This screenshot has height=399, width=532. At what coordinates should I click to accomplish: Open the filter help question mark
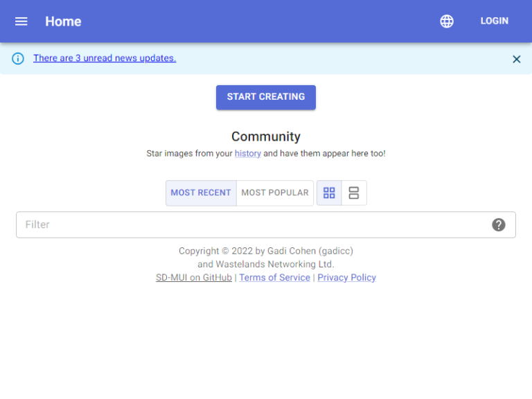[x=499, y=224]
